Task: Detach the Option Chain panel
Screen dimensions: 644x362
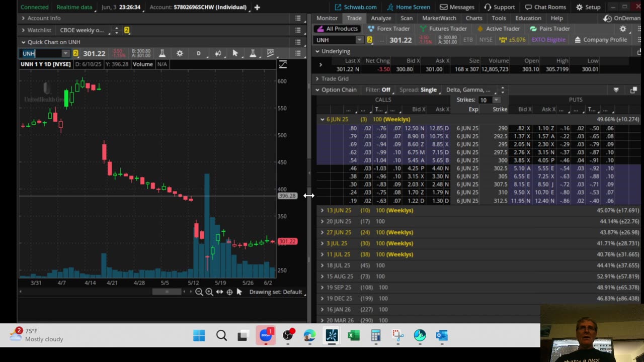Action: pos(633,90)
